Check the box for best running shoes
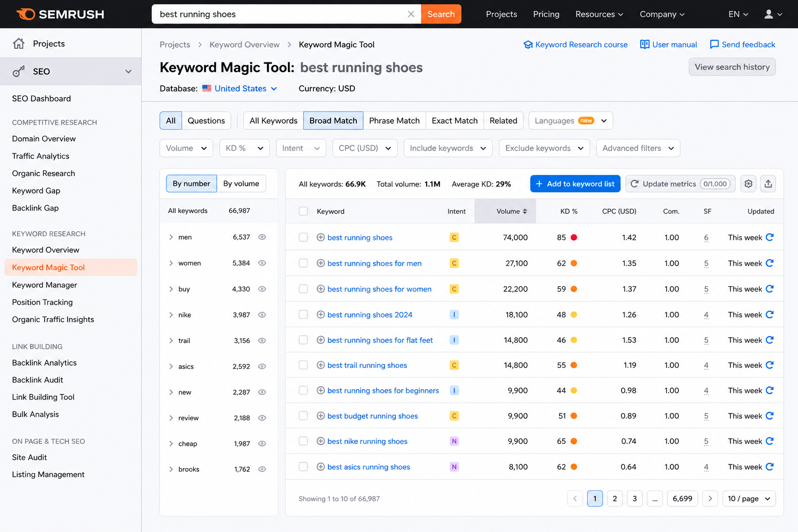The image size is (798, 532). pos(303,237)
